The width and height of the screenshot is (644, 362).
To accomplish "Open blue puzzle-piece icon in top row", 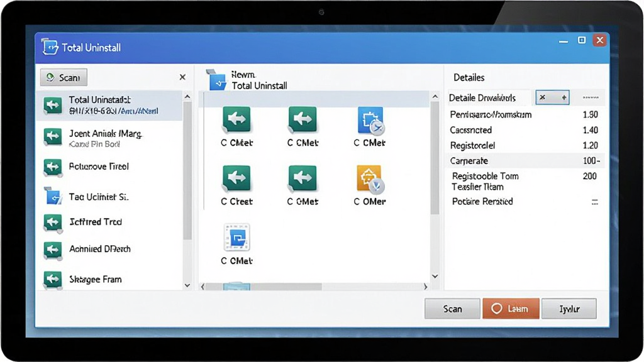I will tap(370, 121).
